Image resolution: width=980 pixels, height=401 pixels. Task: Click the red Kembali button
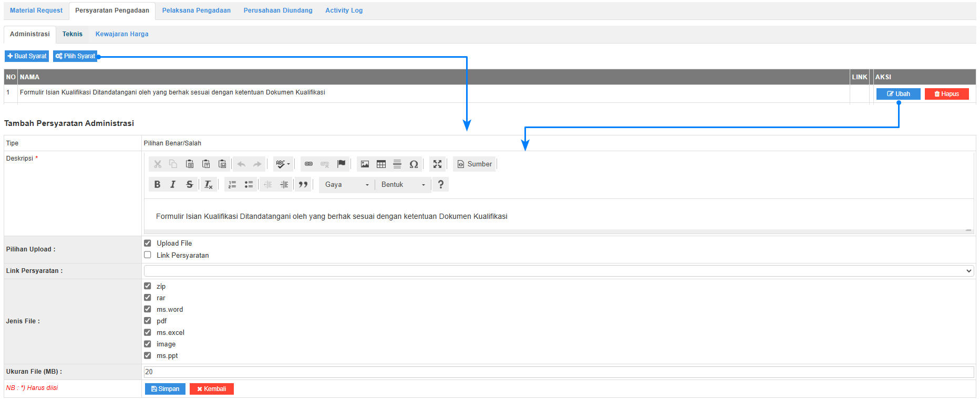pyautogui.click(x=212, y=389)
